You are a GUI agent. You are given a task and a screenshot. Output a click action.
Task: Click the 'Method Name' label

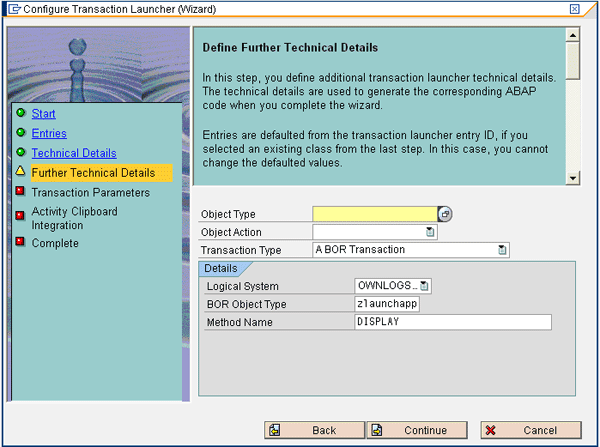[x=240, y=322]
